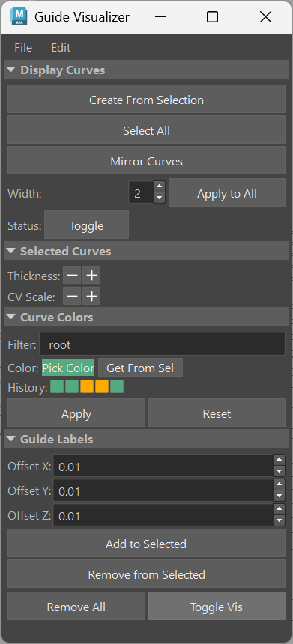Select first green History swatch
Viewport: 293px width, 644px height.
(57, 387)
